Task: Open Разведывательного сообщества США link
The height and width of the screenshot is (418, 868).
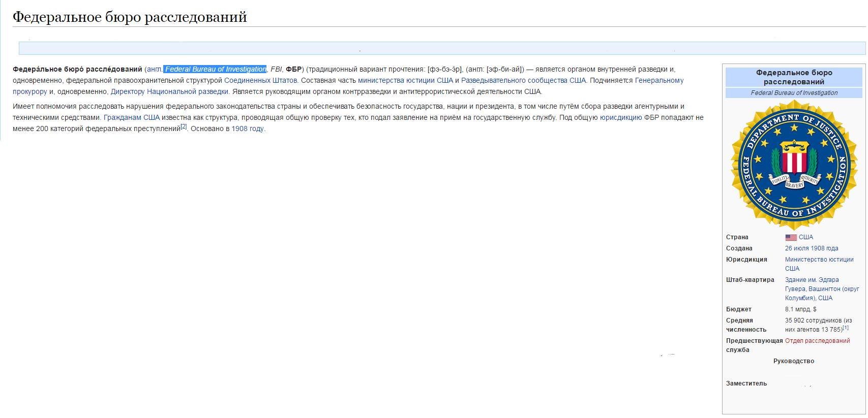Action: pos(523,81)
